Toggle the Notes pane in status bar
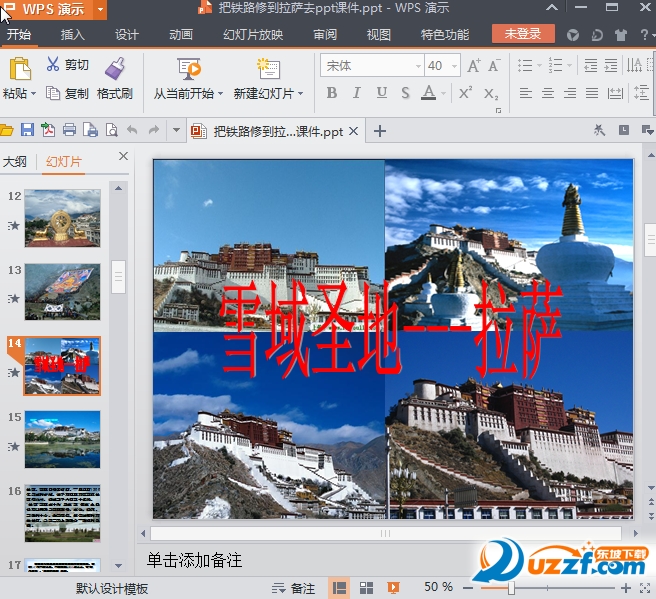The height and width of the screenshot is (599, 656). tap(293, 588)
